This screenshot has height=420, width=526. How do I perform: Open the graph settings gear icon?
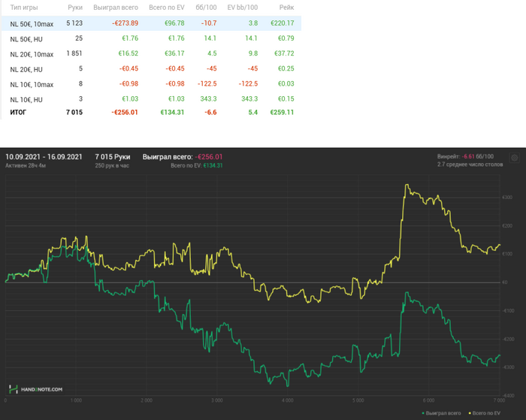[514, 158]
